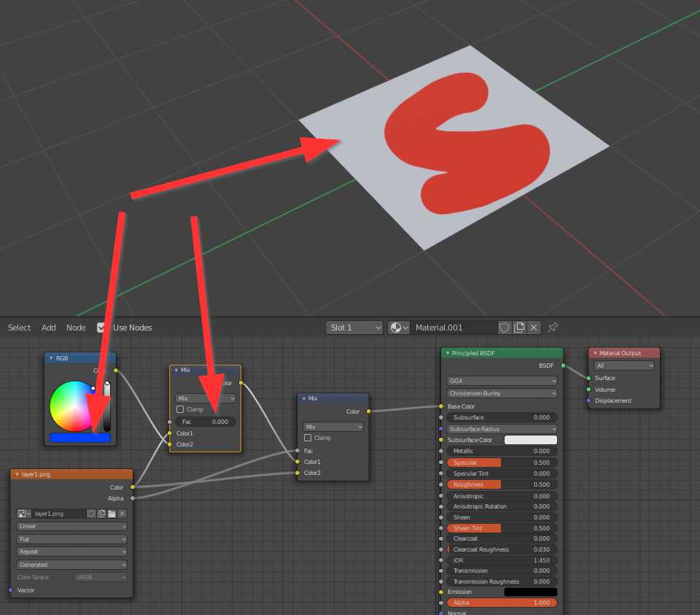Click Emission input socket on Principled BSDF
The width and height of the screenshot is (700, 615).
click(x=441, y=592)
